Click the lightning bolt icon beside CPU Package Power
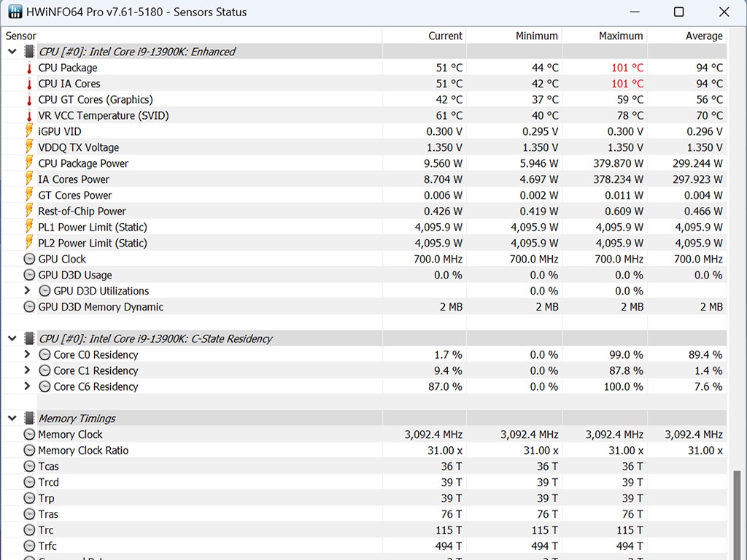Screen dimensions: 747x560 [x=29, y=163]
